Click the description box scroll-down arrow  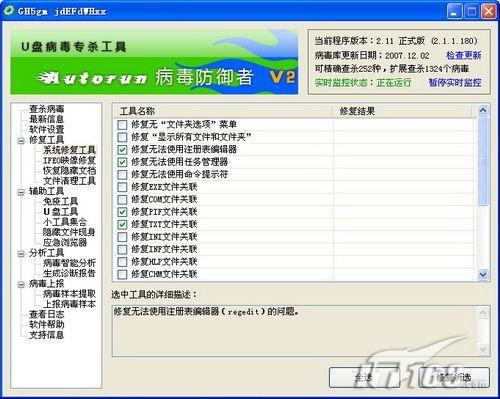[x=483, y=349]
